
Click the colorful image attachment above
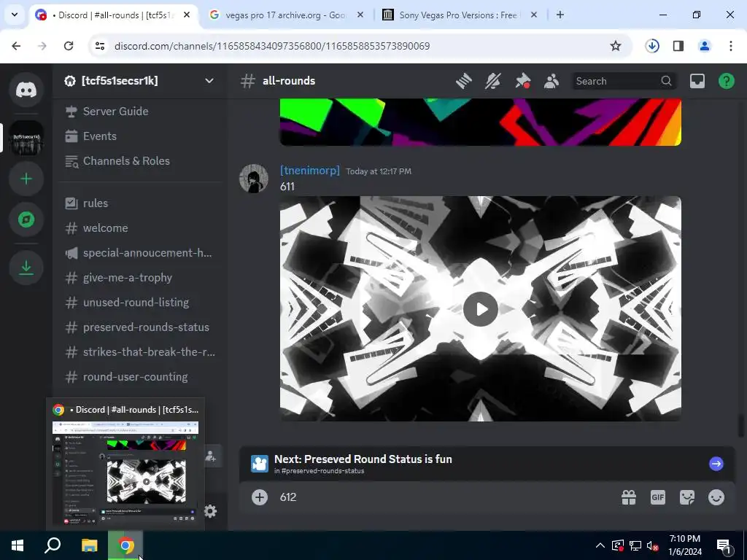[x=480, y=122]
